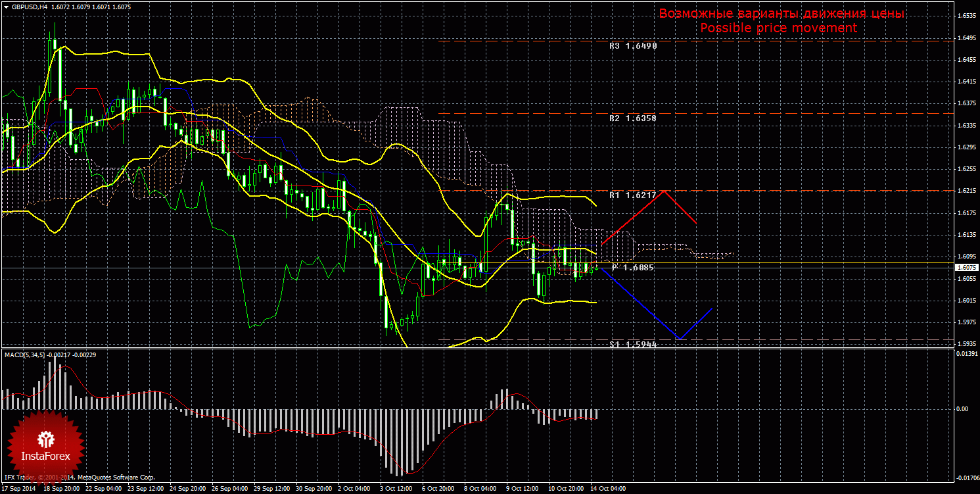The image size is (980, 494).
Task: Click the 1.6295 price axis value
Action: pyautogui.click(x=966, y=147)
